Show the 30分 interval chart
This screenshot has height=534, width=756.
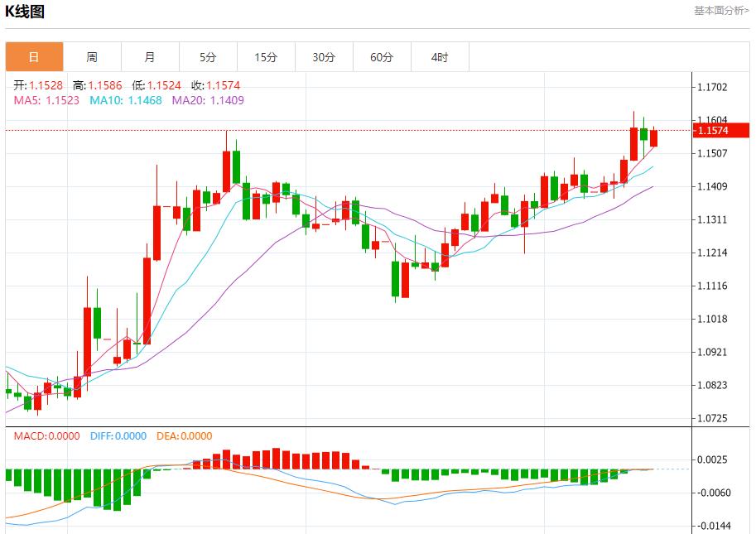(324, 57)
